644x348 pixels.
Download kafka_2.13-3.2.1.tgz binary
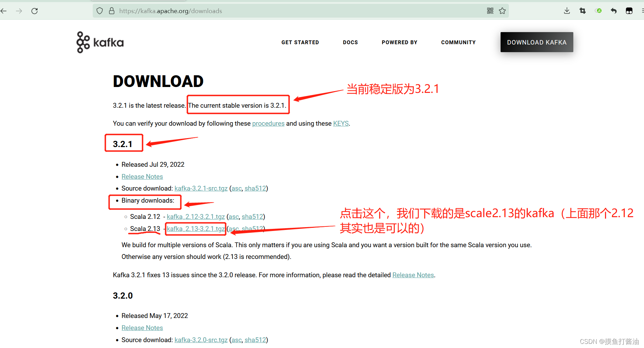(196, 229)
